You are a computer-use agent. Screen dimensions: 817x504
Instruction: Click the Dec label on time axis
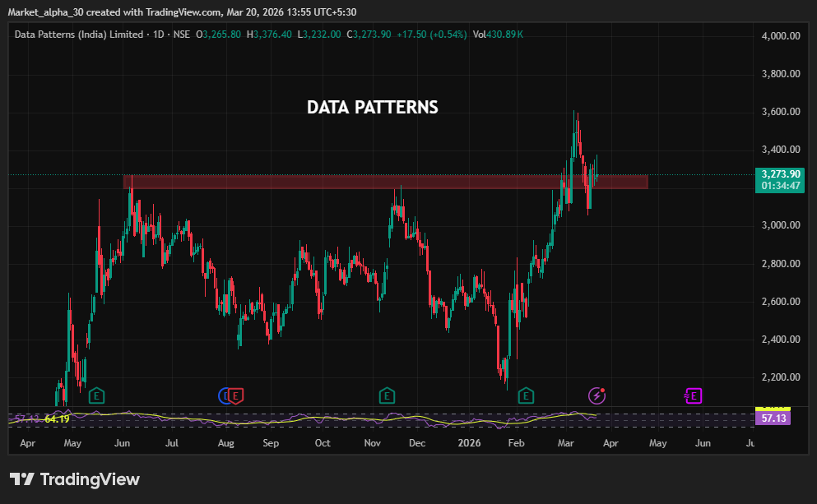click(417, 443)
